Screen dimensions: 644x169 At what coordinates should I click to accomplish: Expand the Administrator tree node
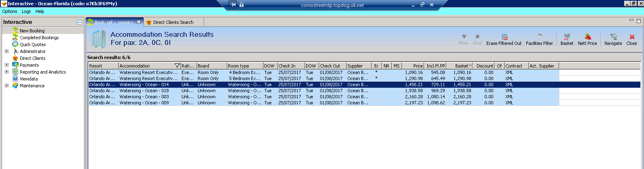pyautogui.click(x=6, y=51)
